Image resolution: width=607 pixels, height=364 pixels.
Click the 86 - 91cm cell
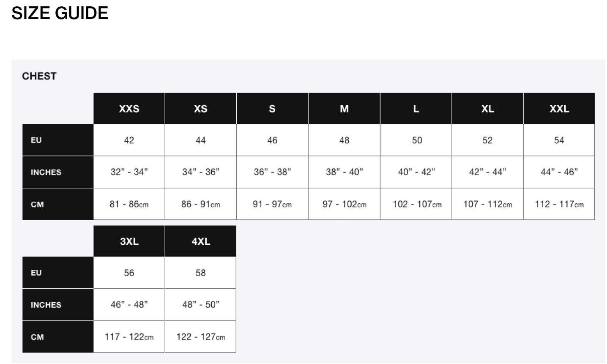(201, 204)
